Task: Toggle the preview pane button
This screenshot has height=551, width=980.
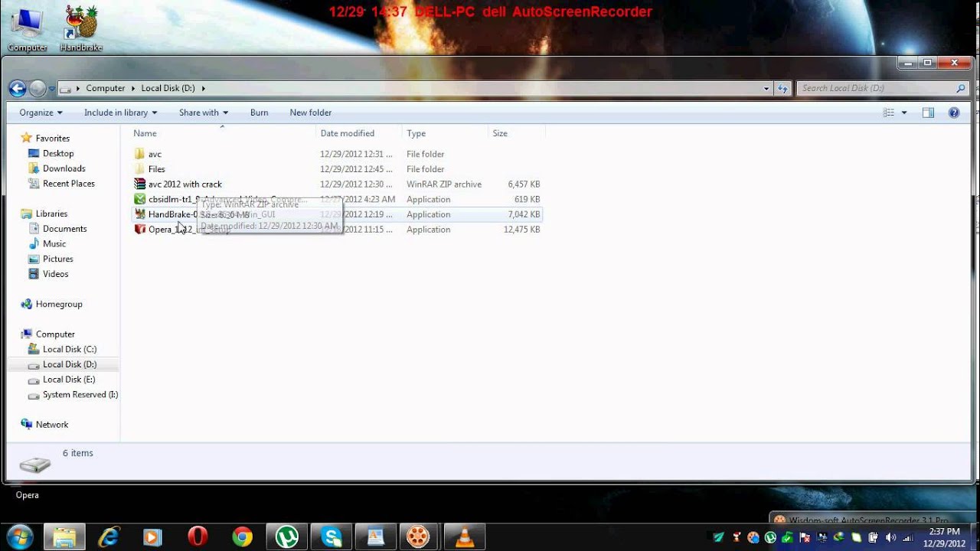Action: pos(928,112)
